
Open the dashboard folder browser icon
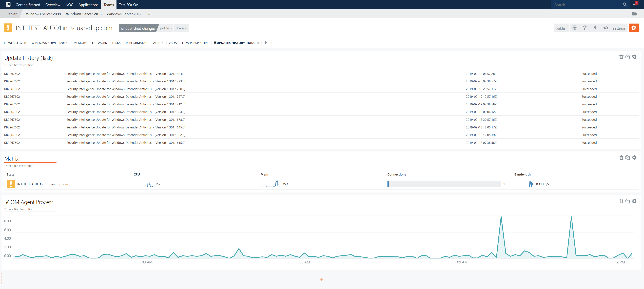pos(634,14)
